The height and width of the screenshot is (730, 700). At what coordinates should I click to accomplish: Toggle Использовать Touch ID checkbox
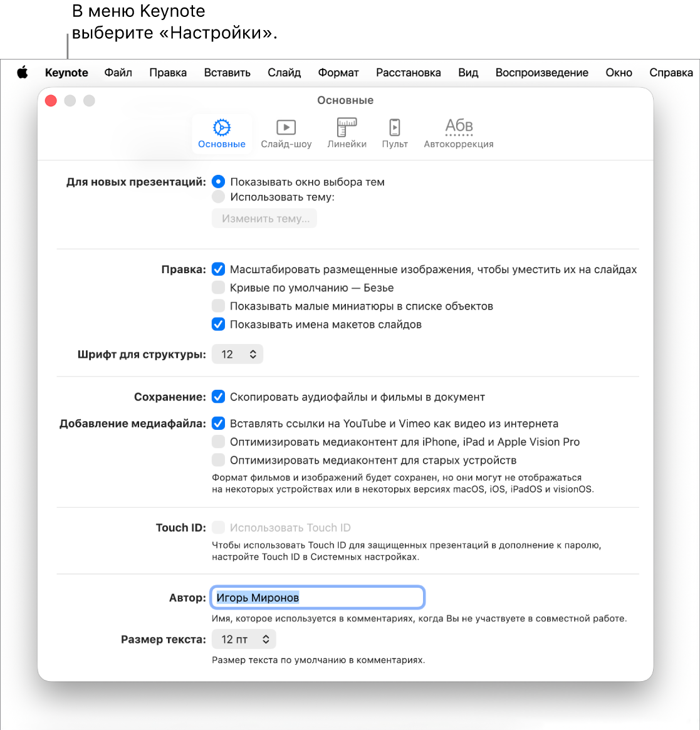pyautogui.click(x=218, y=528)
